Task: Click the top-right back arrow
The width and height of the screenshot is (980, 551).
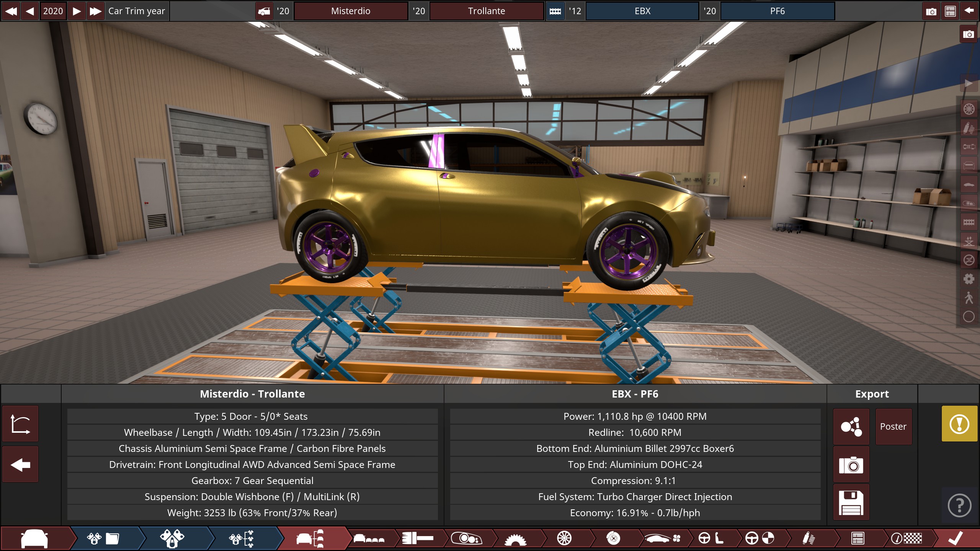Action: 969,11
